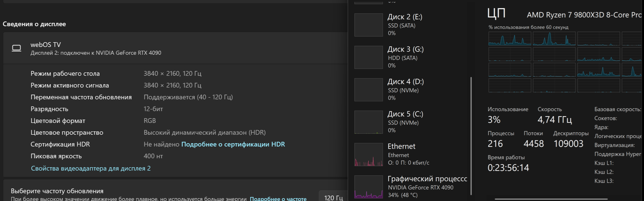Screen dimensions: 644x201
Task: Click the "Поддерживается (40 - 120 Гц)" value
Action: pyautogui.click(x=188, y=97)
